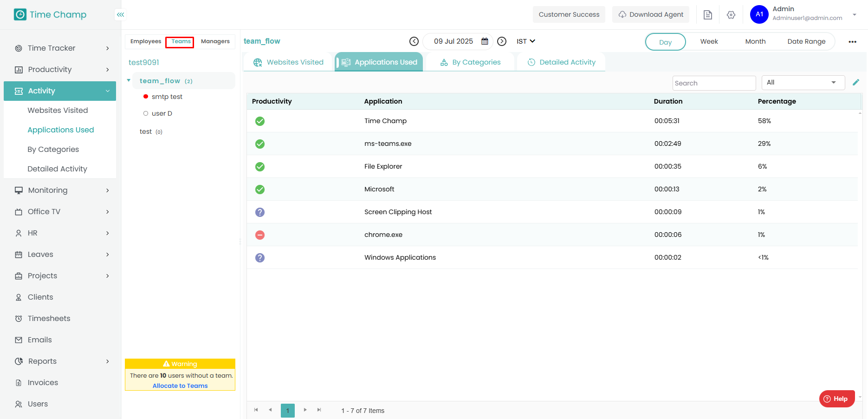Click the Download Agent button
Viewport: 868px width, 419px height.
tap(650, 14)
